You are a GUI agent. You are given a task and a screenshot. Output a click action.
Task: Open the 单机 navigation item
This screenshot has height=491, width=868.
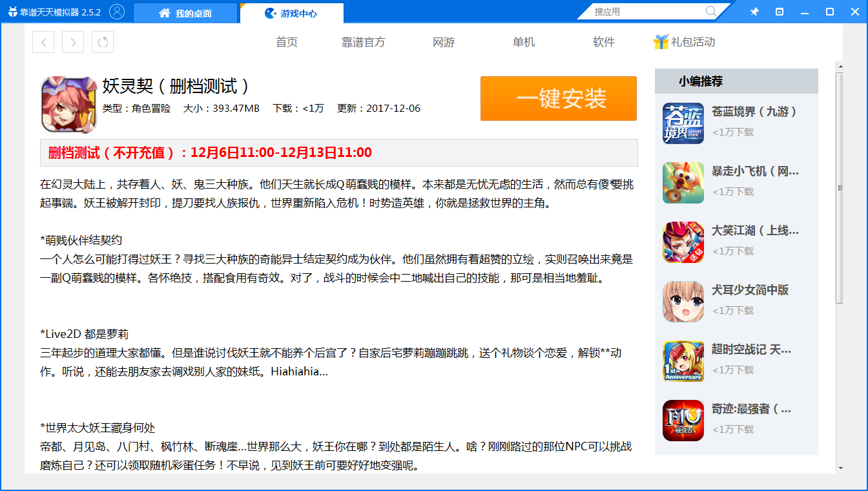524,42
